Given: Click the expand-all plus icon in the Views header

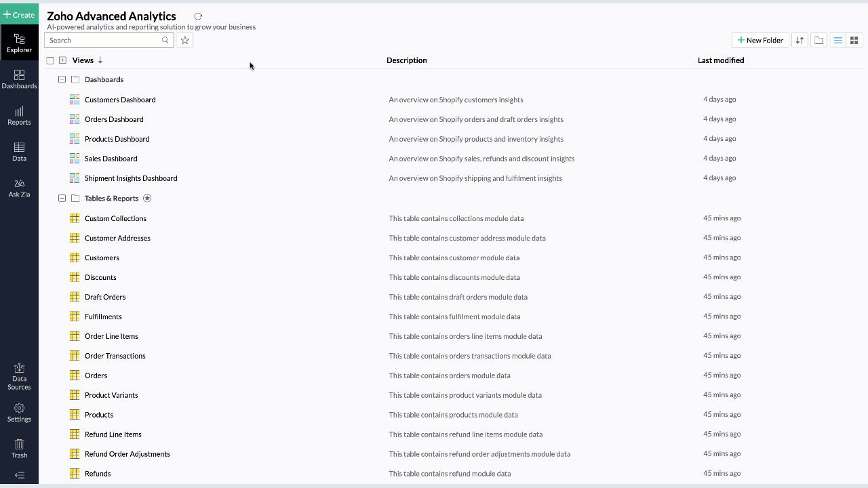Looking at the screenshot, I should pos(62,60).
